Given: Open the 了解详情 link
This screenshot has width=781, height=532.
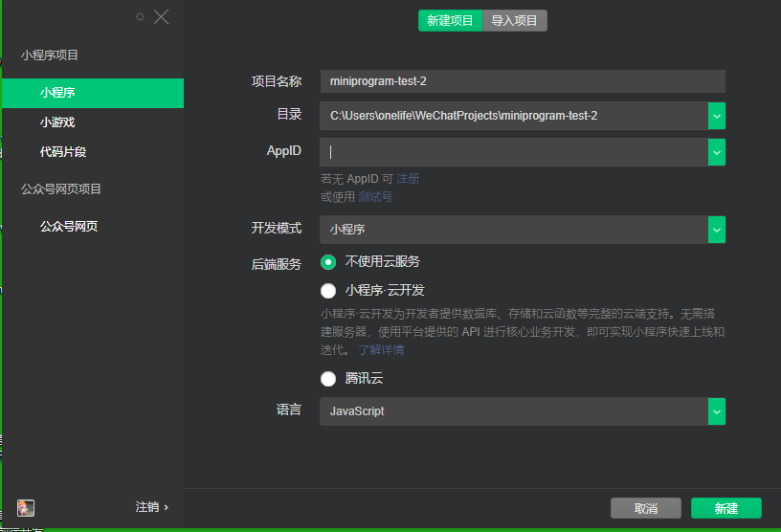Looking at the screenshot, I should [x=381, y=349].
